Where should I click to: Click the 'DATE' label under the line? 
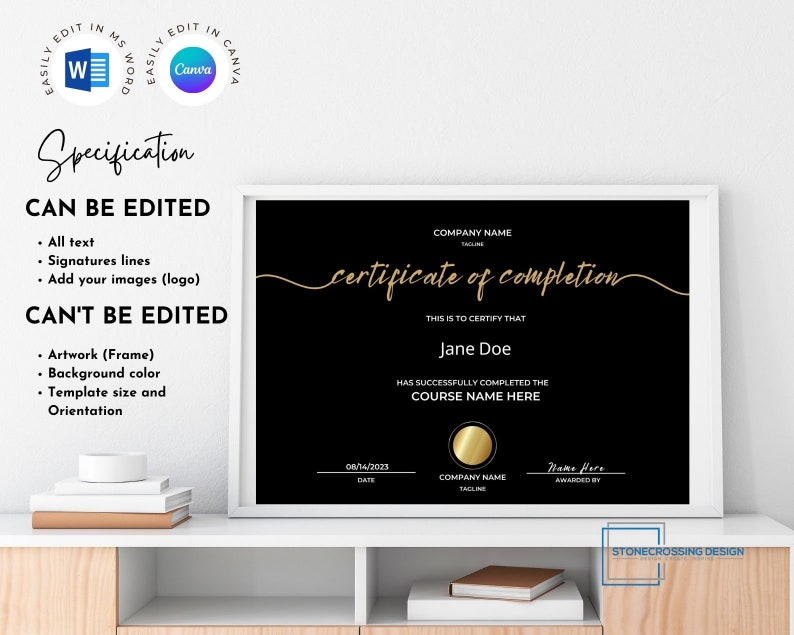(x=366, y=480)
